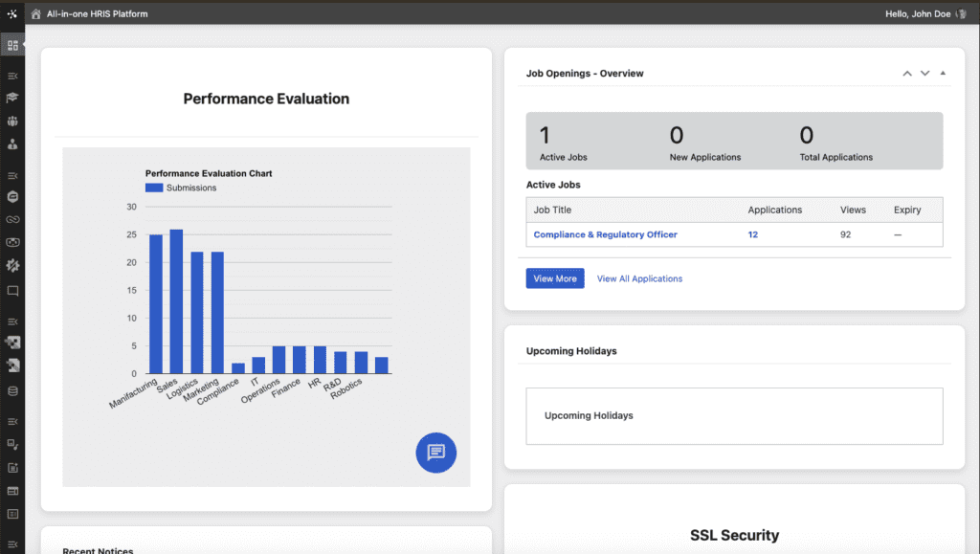Click the single user icon in sidebar

(x=12, y=144)
